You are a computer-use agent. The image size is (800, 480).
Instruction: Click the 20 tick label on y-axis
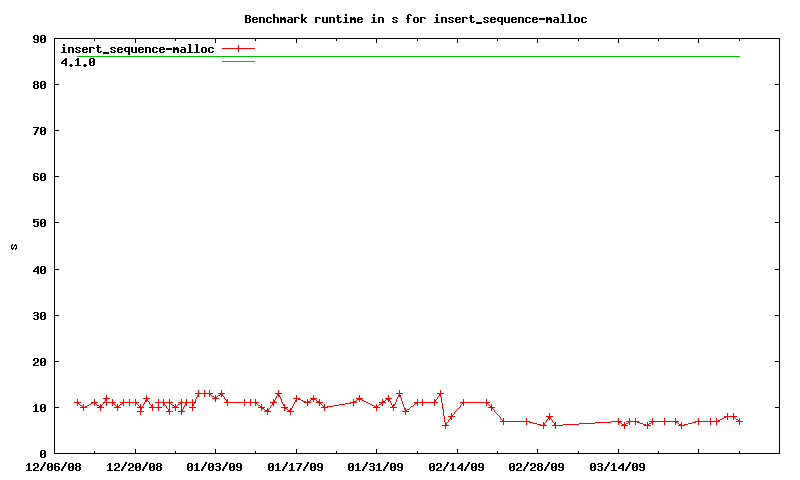[x=40, y=361]
